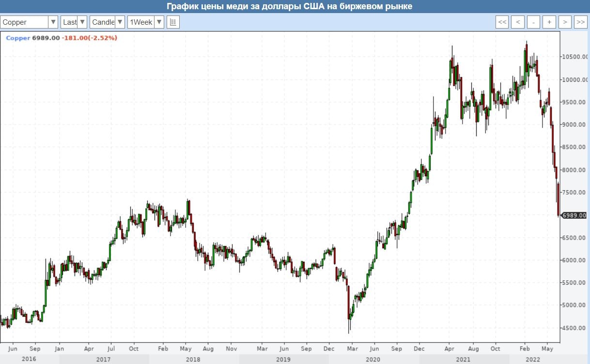
Task: Click the 7500.00 price axis label
Action: click(x=574, y=193)
